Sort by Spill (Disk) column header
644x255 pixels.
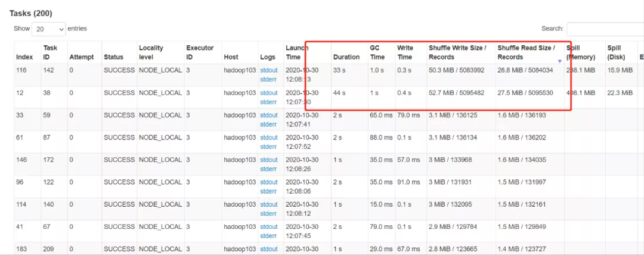(x=617, y=52)
